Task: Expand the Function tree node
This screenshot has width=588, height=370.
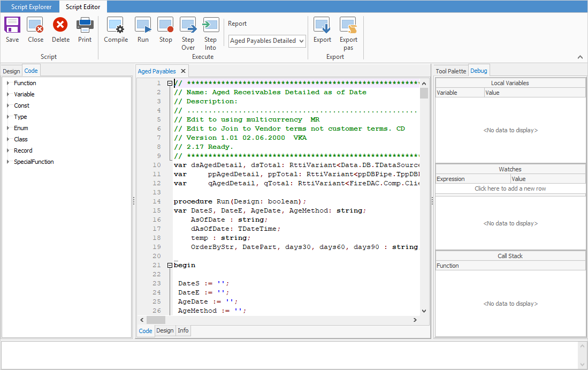Action: click(x=7, y=83)
